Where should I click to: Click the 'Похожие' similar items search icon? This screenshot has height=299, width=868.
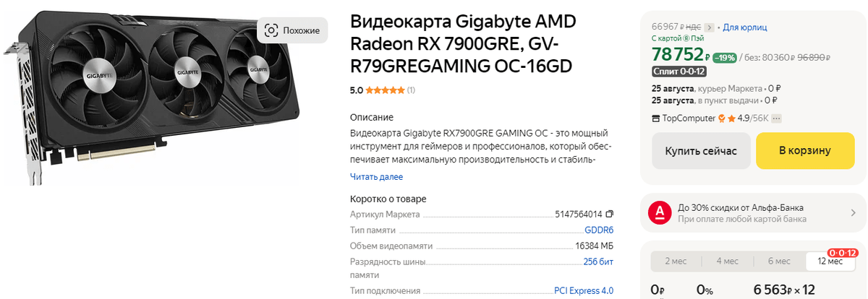[x=272, y=30]
